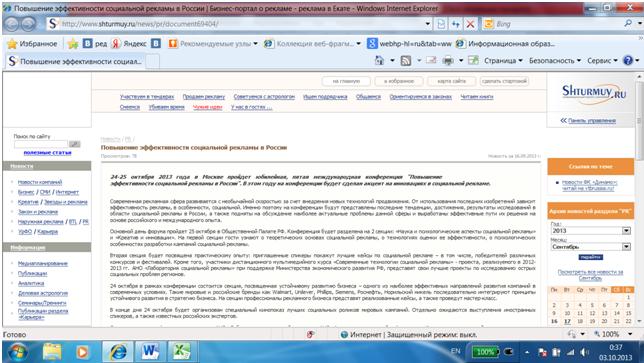
Task: Open the Продаем рекламу site menu link
Action: point(204,97)
